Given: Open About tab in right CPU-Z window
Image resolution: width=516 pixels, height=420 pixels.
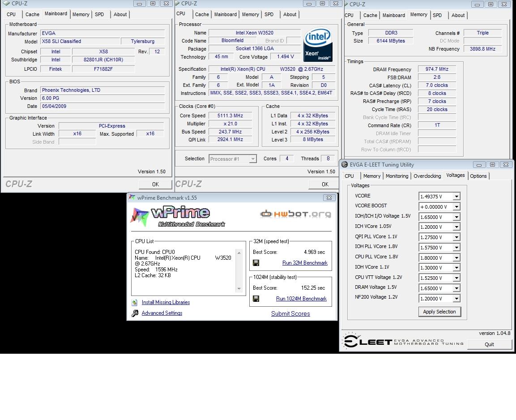Looking at the screenshot, I should (x=458, y=15).
